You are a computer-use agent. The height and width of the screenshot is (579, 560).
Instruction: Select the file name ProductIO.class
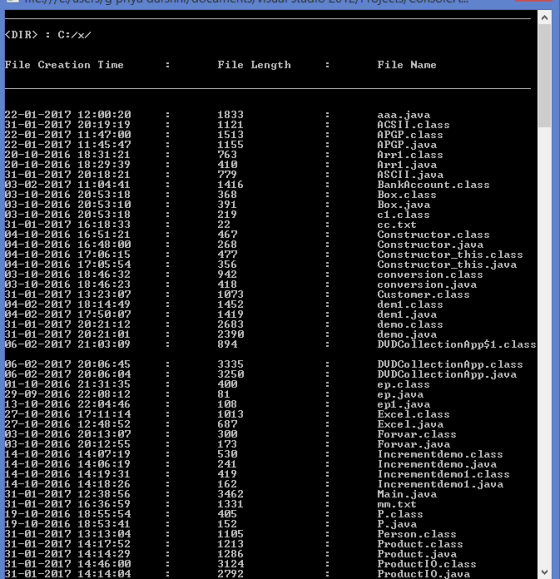point(427,563)
